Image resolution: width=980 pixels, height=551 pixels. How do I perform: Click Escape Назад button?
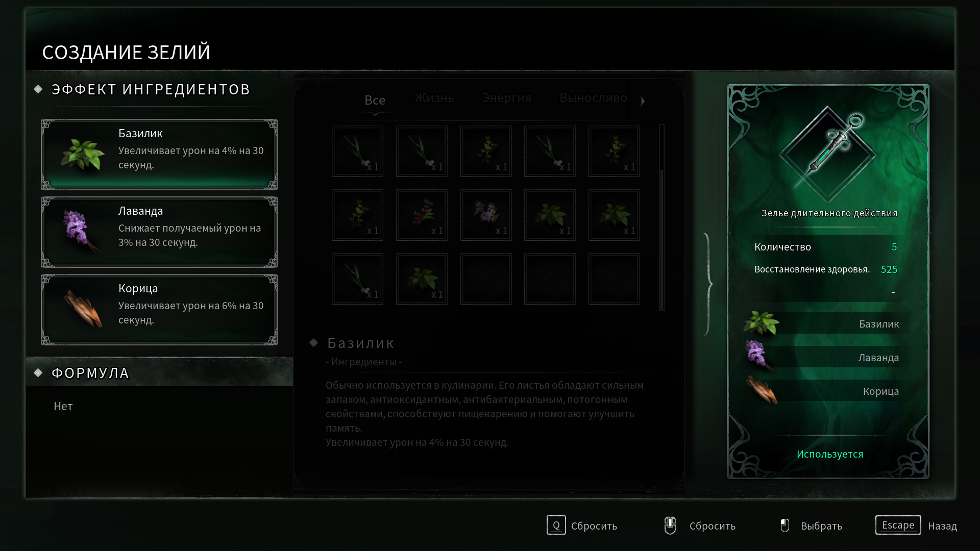(916, 525)
